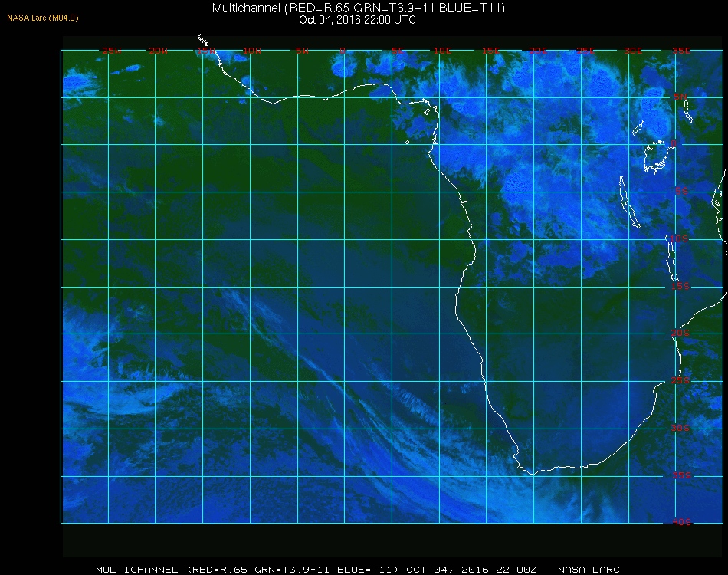Click the 35E longitude label
Screen dimensions: 728x575
click(681, 51)
